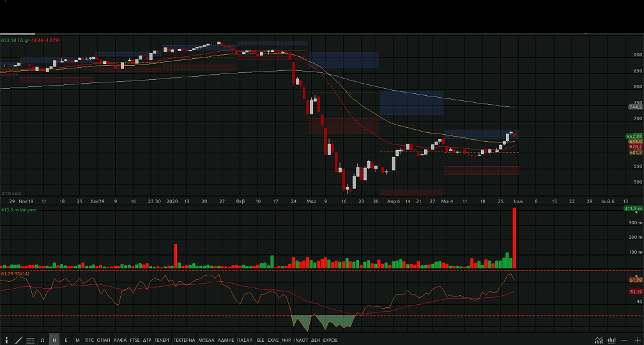The width and height of the screenshot is (644, 345).
Task: Select the active Η daily timeframe
Action: pos(54,340)
